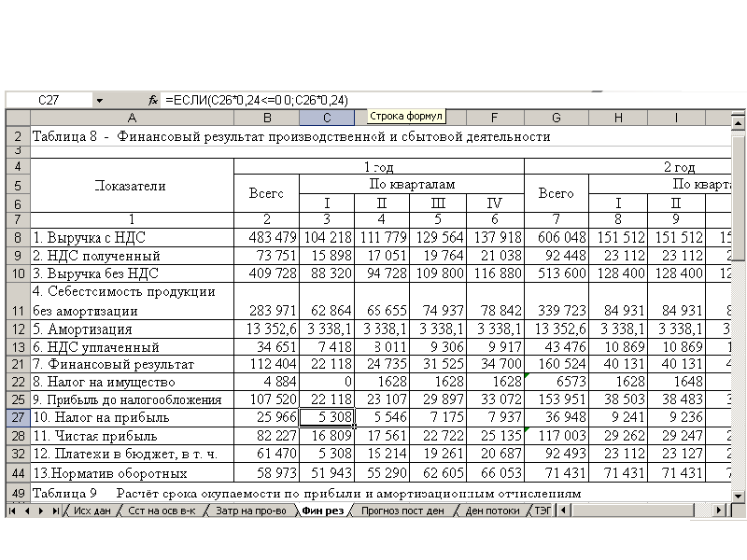This screenshot has height=560, width=747.
Task: Select column H header
Action: click(618, 118)
